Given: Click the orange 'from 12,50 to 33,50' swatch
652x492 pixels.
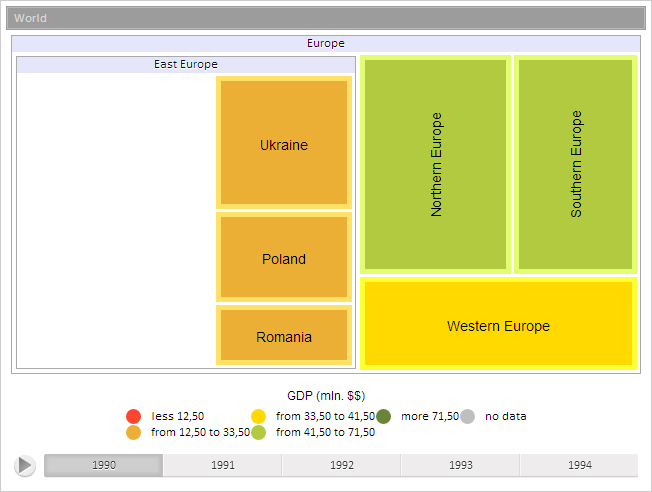Looking at the screenshot, I should 133,432.
